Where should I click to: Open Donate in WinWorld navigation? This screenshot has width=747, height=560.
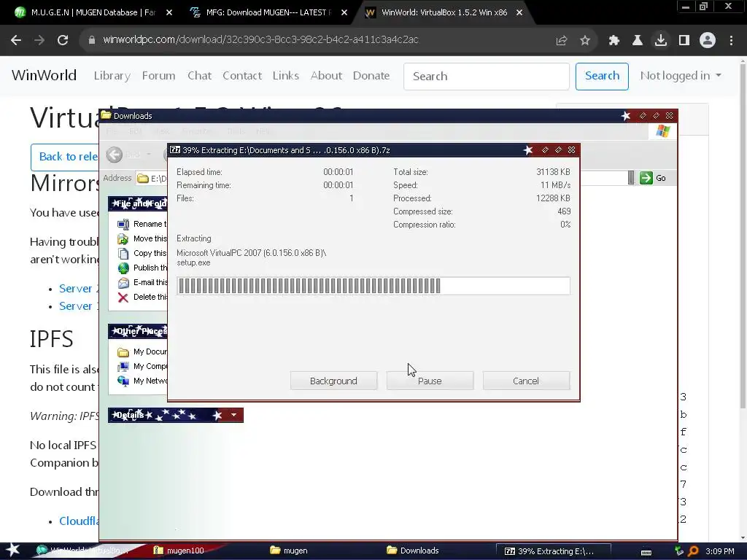tap(371, 76)
